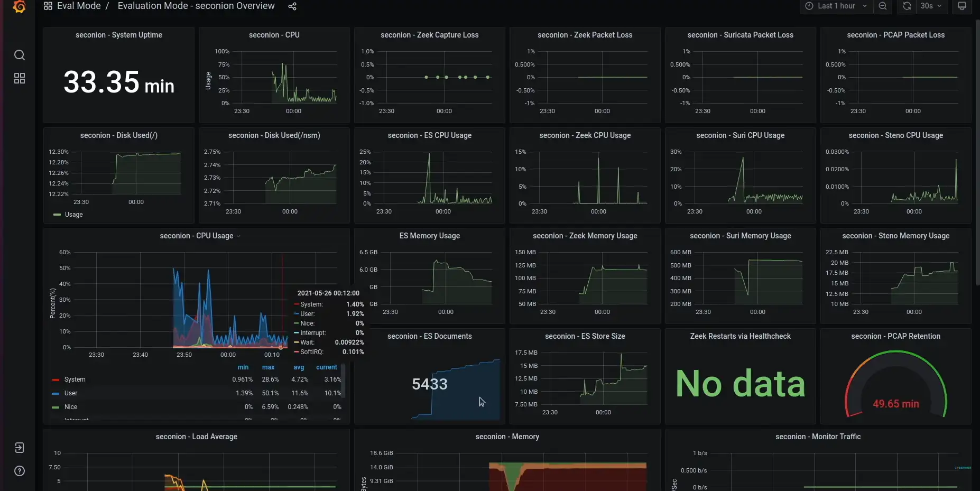Navigate to the Eval Mode folder
This screenshot has height=491, width=980.
point(78,6)
